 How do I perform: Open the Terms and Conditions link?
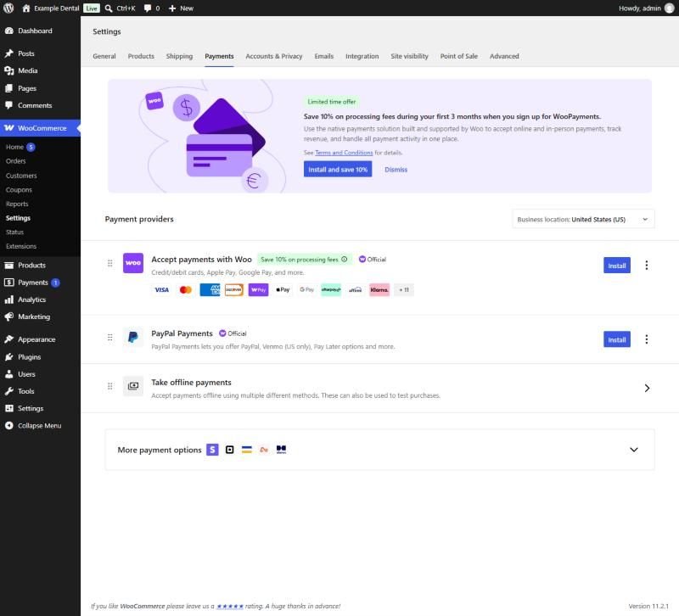coord(344,153)
